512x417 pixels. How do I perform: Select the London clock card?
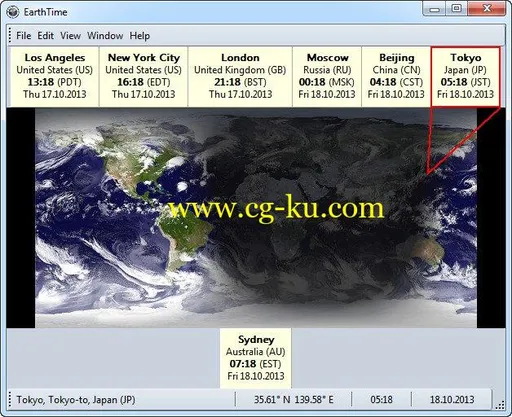[240, 77]
